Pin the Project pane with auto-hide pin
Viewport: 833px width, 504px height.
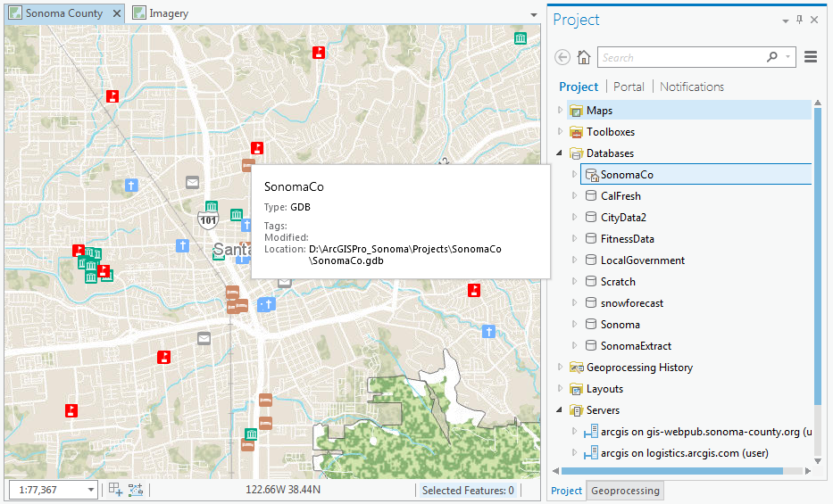[x=800, y=20]
